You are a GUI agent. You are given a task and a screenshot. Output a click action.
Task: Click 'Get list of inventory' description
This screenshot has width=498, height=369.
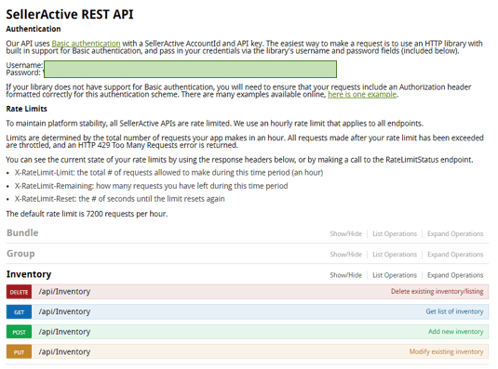(x=454, y=311)
